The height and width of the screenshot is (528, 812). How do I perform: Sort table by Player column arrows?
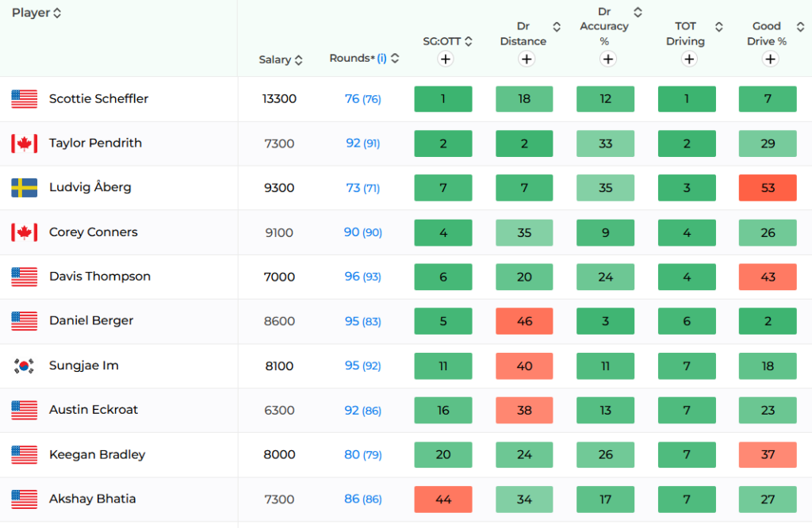(x=57, y=13)
